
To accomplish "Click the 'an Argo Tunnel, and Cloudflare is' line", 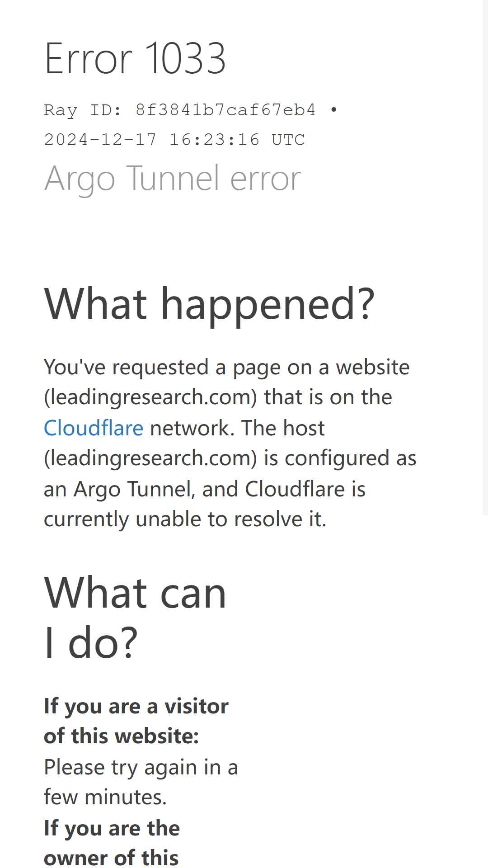I will click(x=205, y=489).
